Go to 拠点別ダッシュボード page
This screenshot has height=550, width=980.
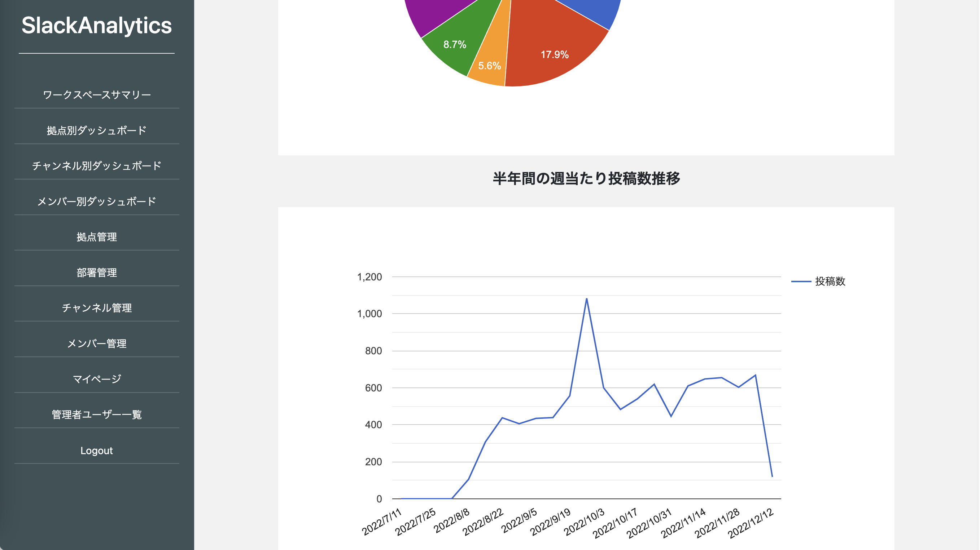tap(97, 130)
